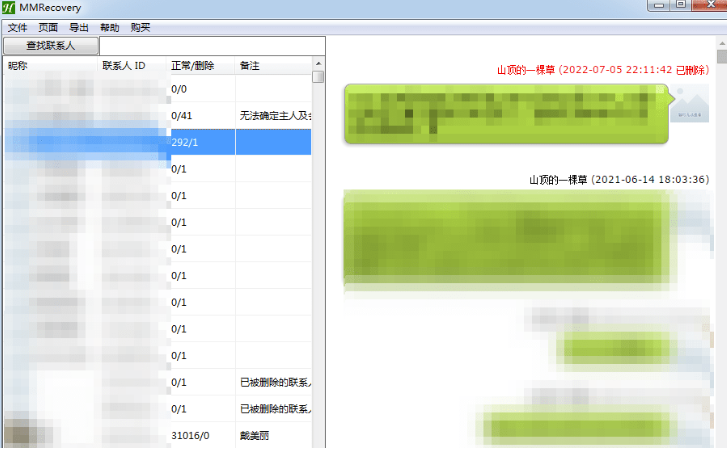Maximize the MMRecovery window
Viewport: 727px width, 450px height.
click(x=681, y=5)
